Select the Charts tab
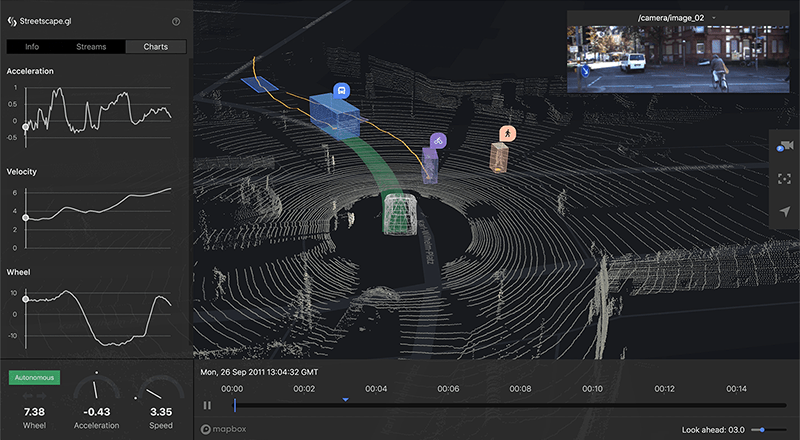 156,46
